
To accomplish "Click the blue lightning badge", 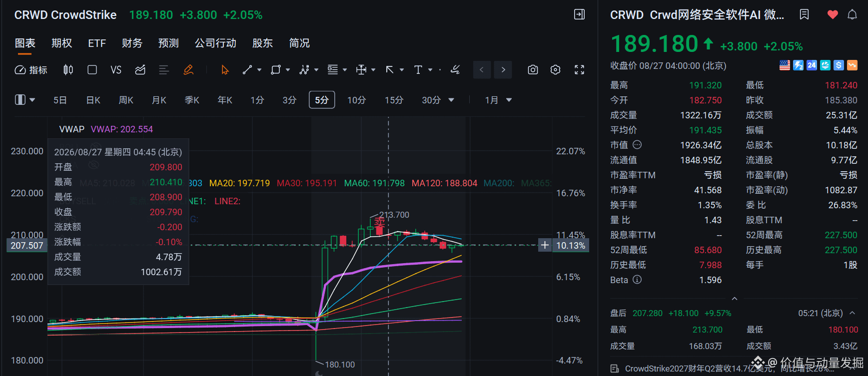I will coord(798,65).
